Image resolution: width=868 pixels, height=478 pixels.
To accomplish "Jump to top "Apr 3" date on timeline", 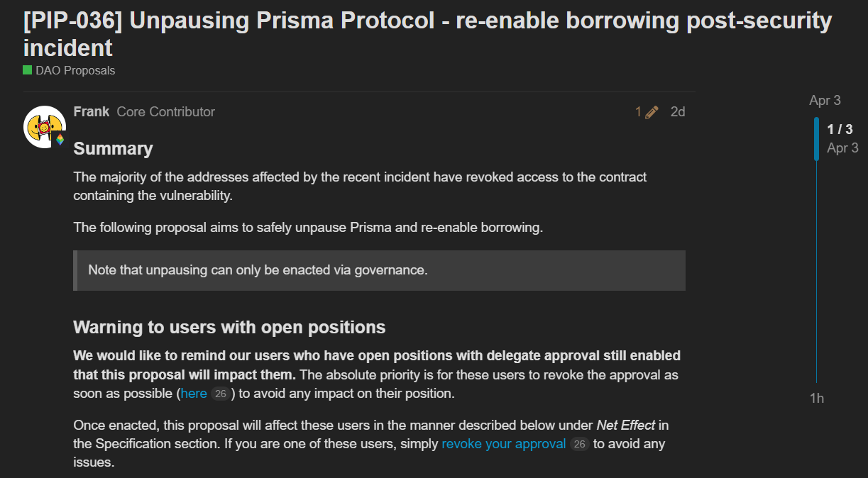I will point(824,100).
